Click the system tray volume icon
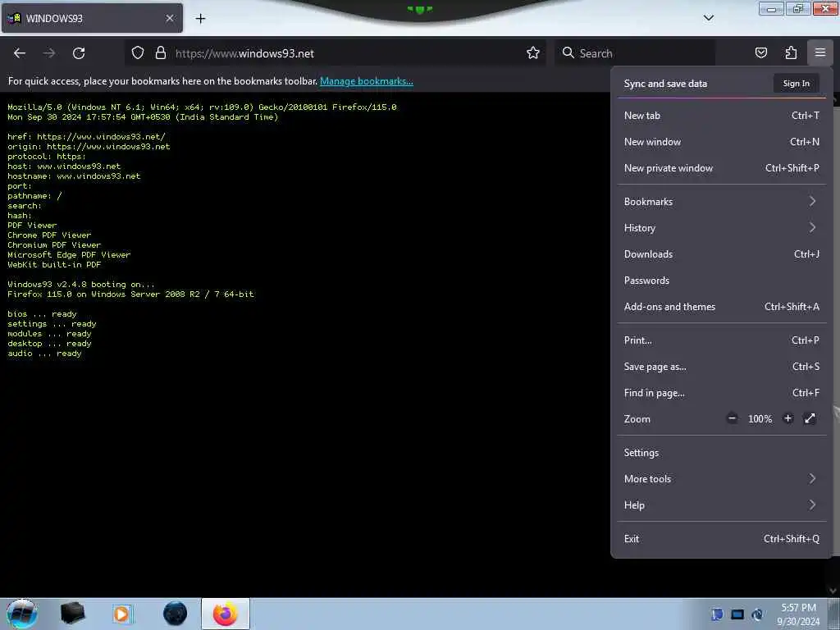840x630 pixels. click(757, 614)
